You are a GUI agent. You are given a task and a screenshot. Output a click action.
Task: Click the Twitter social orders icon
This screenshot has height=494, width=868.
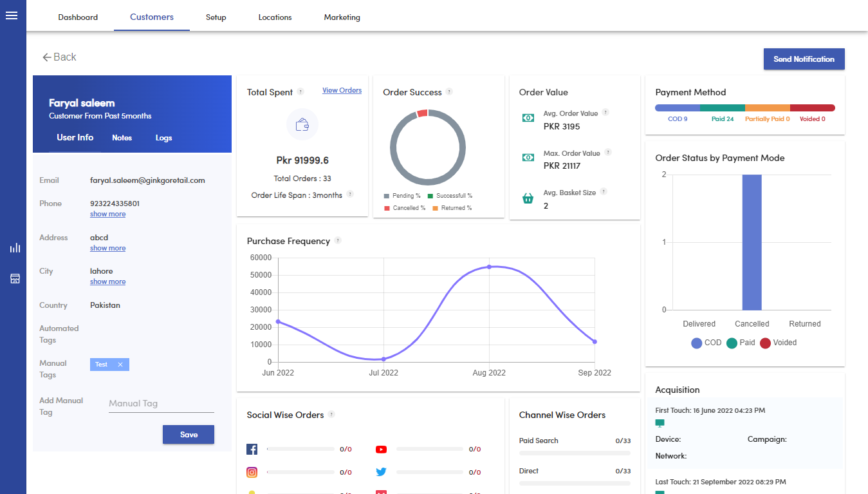tap(381, 471)
